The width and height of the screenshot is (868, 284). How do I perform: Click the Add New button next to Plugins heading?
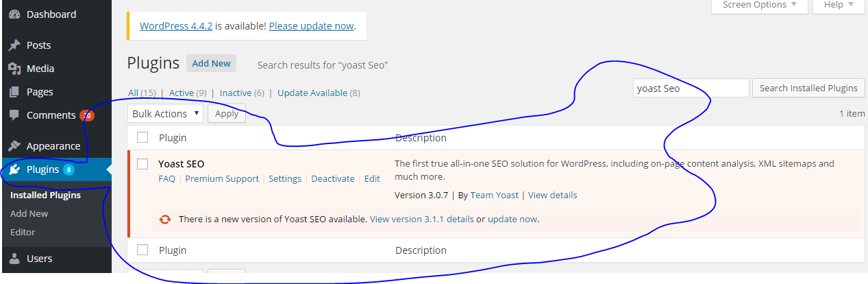tap(211, 63)
